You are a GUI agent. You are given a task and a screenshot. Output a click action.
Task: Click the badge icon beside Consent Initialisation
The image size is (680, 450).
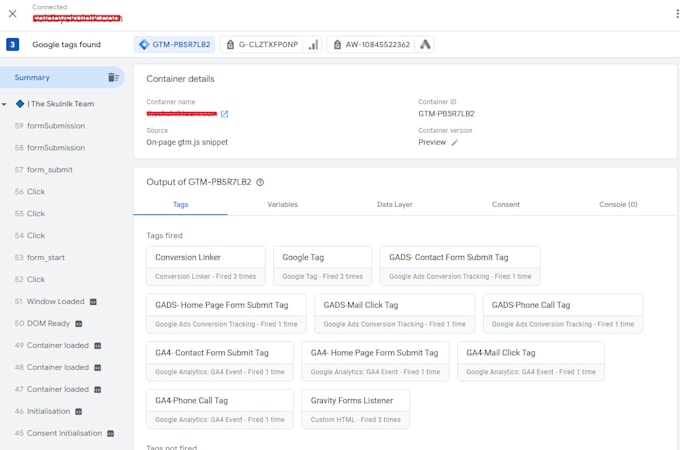point(111,434)
